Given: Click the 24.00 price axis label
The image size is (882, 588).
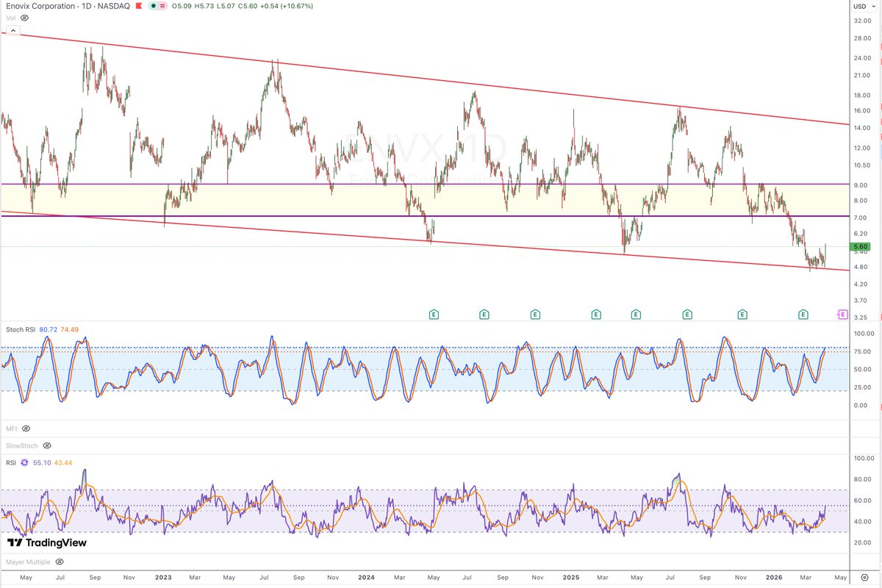Looking at the screenshot, I should (x=862, y=58).
